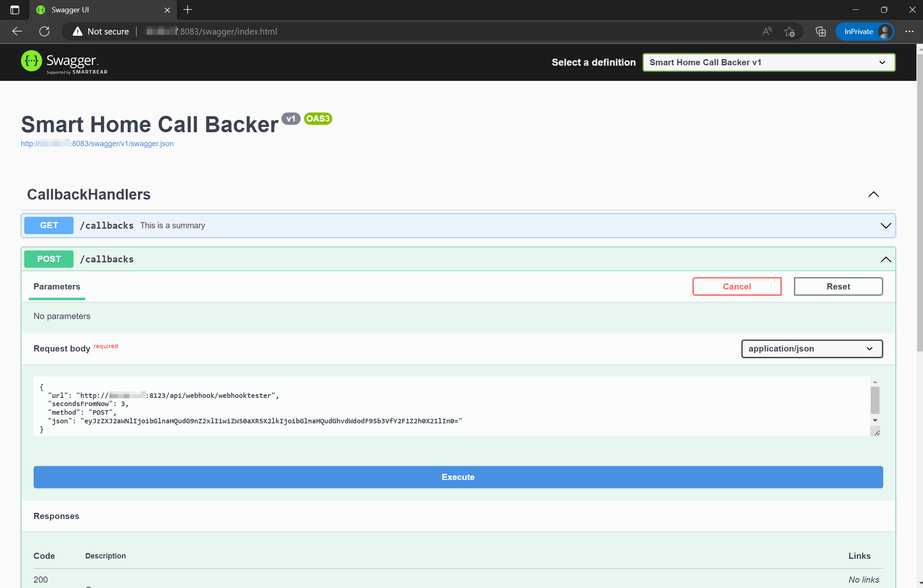The width and height of the screenshot is (923, 588).
Task: Click the Description column header
Action: click(x=106, y=556)
